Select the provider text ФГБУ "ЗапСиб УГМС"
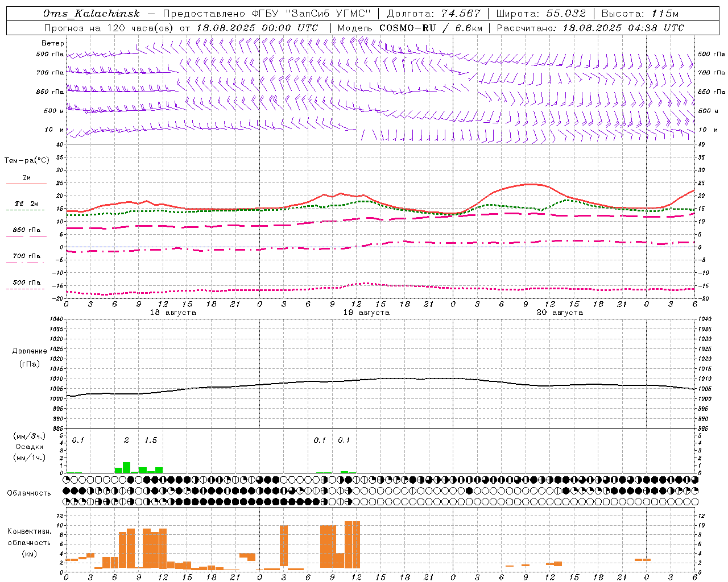Viewport: 728px width, 582px height. 311,14
